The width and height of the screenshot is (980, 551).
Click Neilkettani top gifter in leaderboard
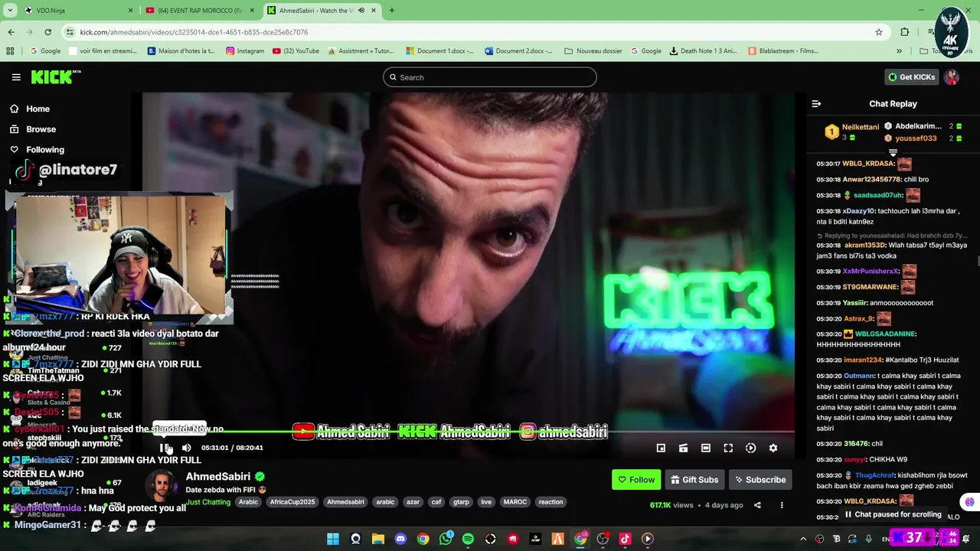click(x=860, y=127)
